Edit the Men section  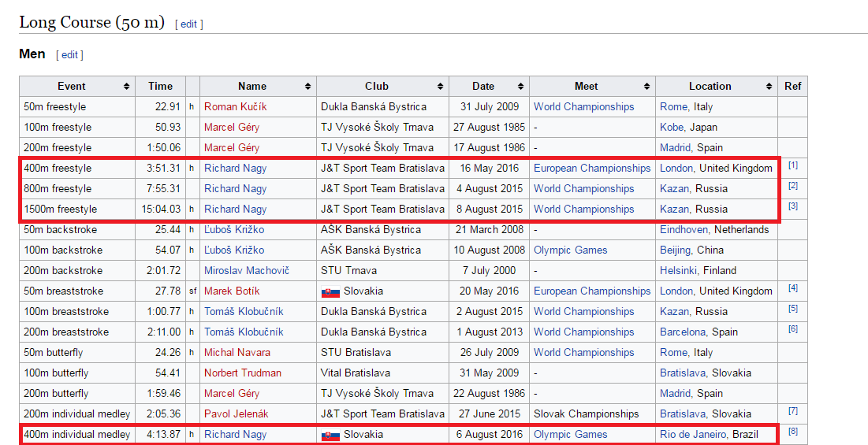coord(69,54)
